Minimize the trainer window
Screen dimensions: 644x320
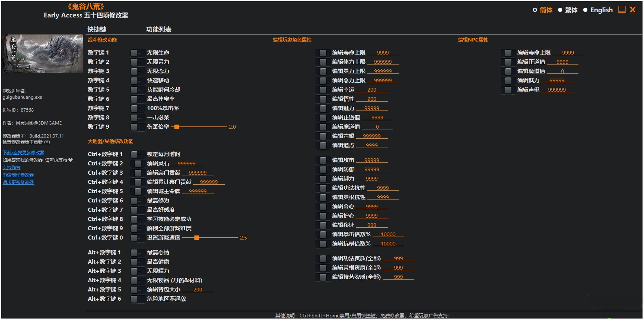tap(622, 10)
